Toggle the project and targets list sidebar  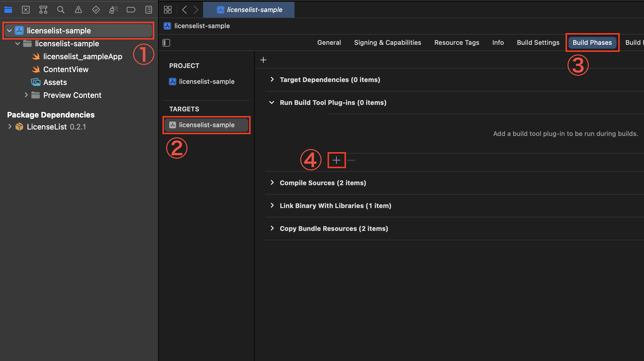click(166, 43)
